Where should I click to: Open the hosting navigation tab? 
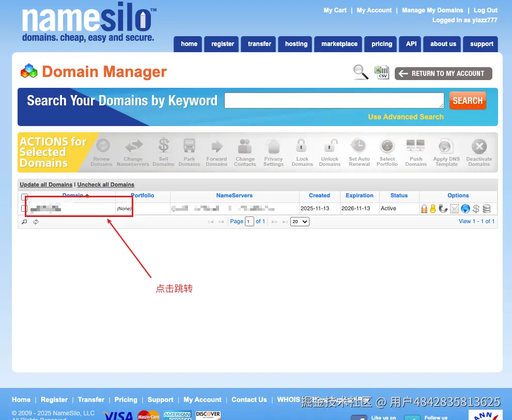295,44
